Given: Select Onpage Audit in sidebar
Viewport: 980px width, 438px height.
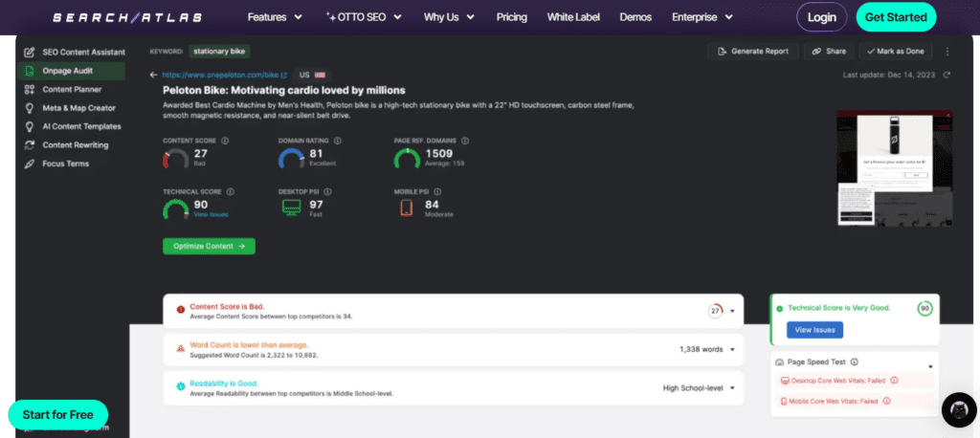Looking at the screenshot, I should [x=71, y=71].
